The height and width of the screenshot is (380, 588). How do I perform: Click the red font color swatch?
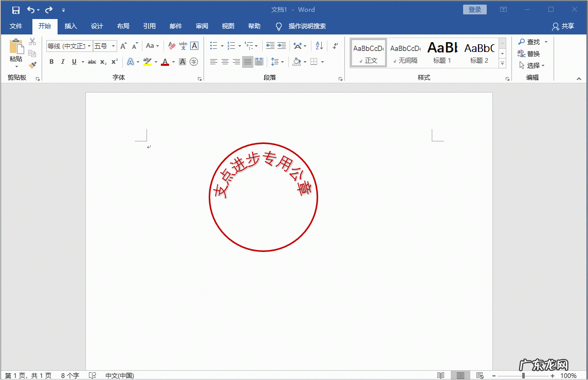point(164,62)
